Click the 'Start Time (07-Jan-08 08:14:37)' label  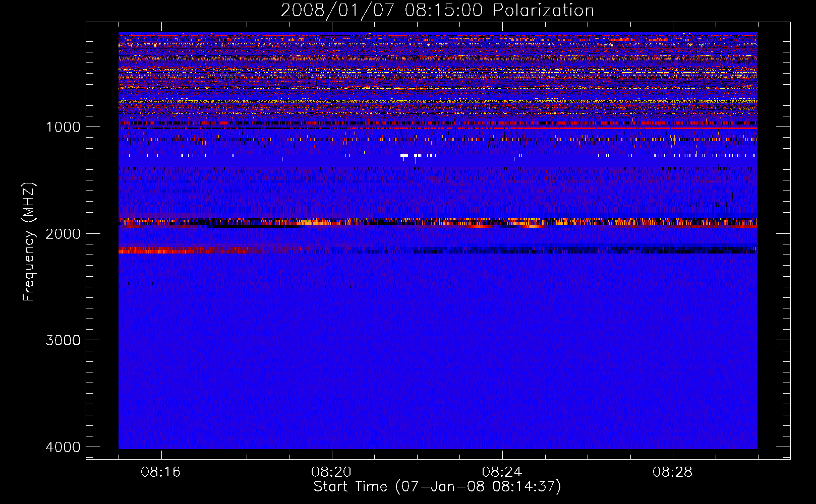437,487
